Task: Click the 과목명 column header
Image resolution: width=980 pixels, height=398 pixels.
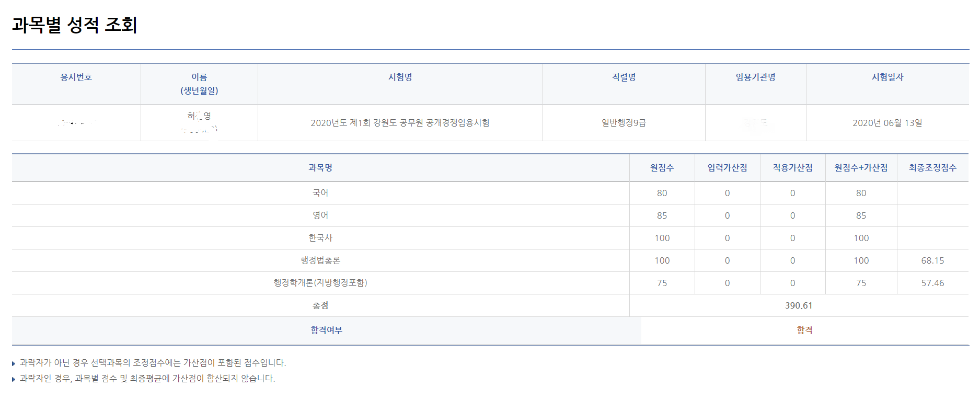Action: tap(320, 168)
